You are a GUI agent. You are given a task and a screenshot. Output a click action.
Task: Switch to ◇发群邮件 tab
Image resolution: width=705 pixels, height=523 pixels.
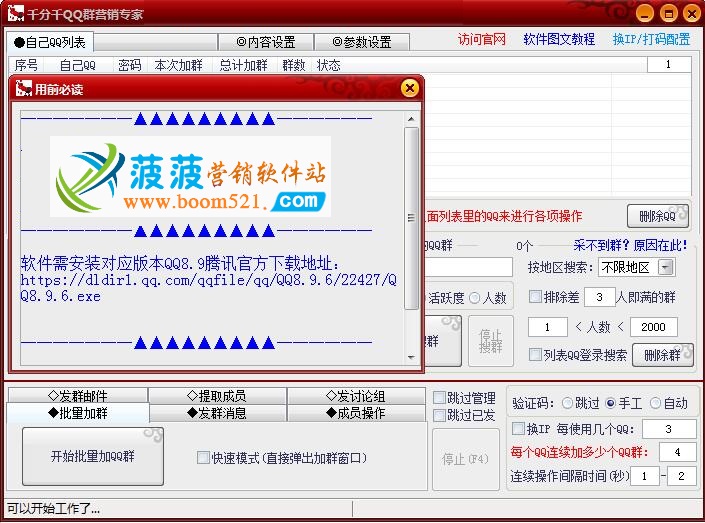[x=78, y=396]
